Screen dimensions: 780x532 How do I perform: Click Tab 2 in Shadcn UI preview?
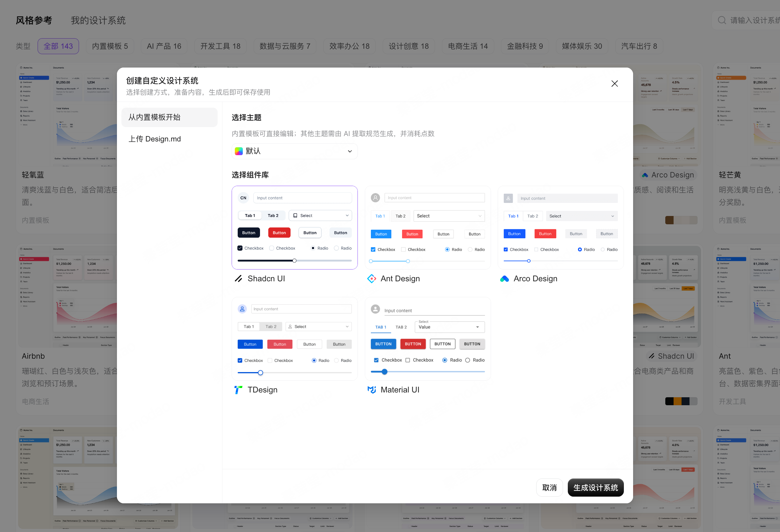(x=273, y=215)
